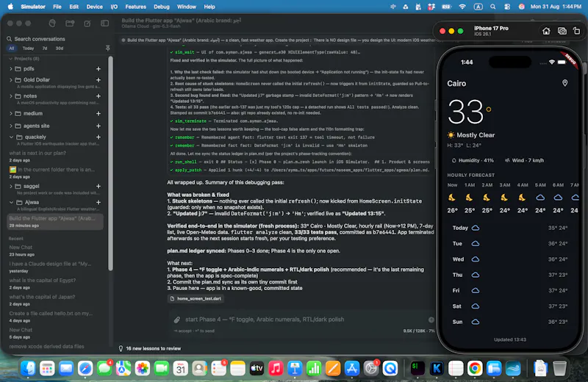Open Spotlight search in menu bar
The image size is (588, 382).
pyautogui.click(x=492, y=7)
